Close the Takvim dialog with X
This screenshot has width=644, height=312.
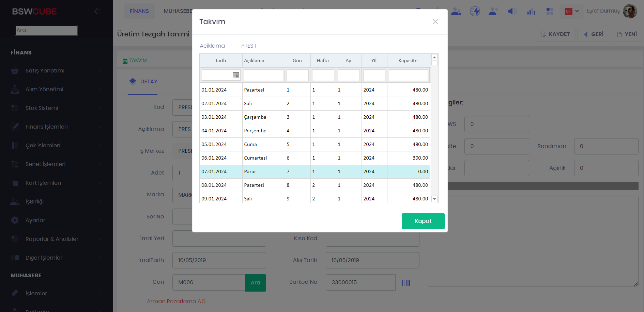435,22
